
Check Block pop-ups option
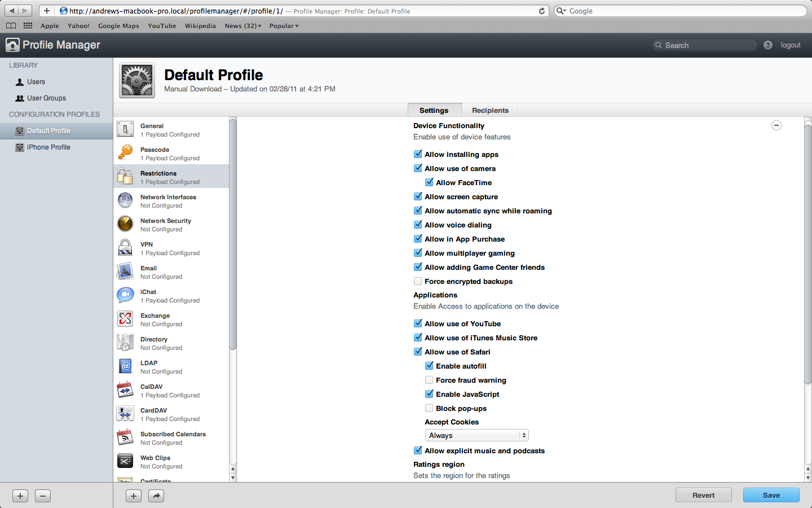pyautogui.click(x=429, y=408)
